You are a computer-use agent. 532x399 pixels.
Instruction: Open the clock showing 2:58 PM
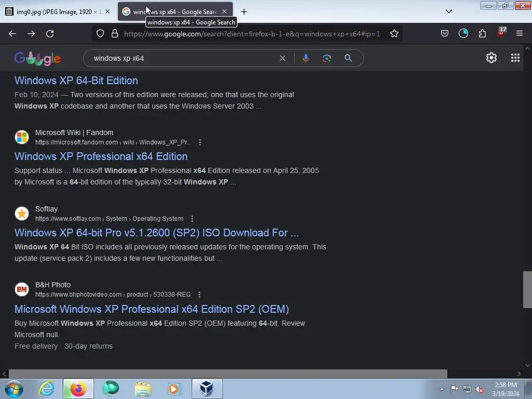[506, 389]
